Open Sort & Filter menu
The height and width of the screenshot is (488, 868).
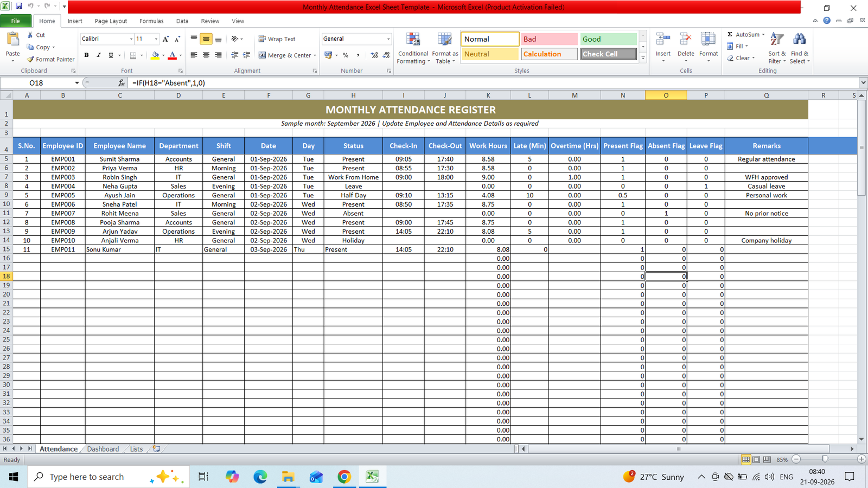click(x=777, y=48)
